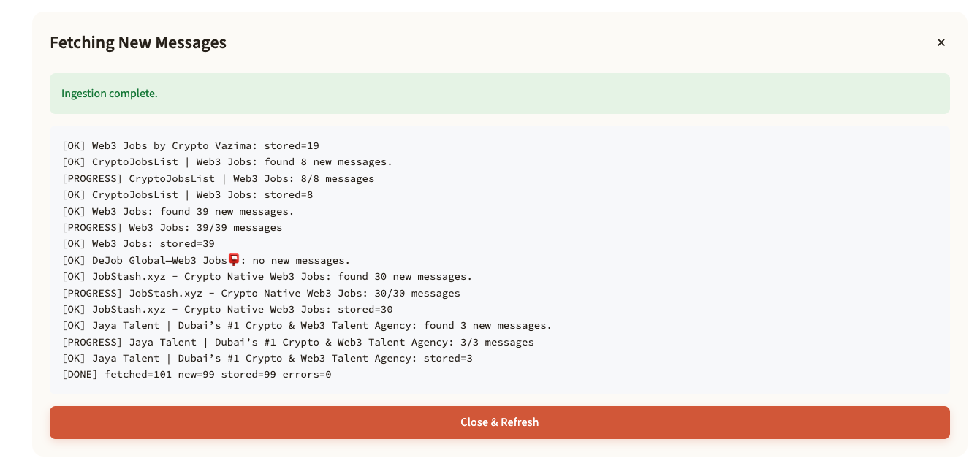980x469 pixels.
Task: Select the JobStash.xyz 30/30 progress line
Action: [261, 293]
